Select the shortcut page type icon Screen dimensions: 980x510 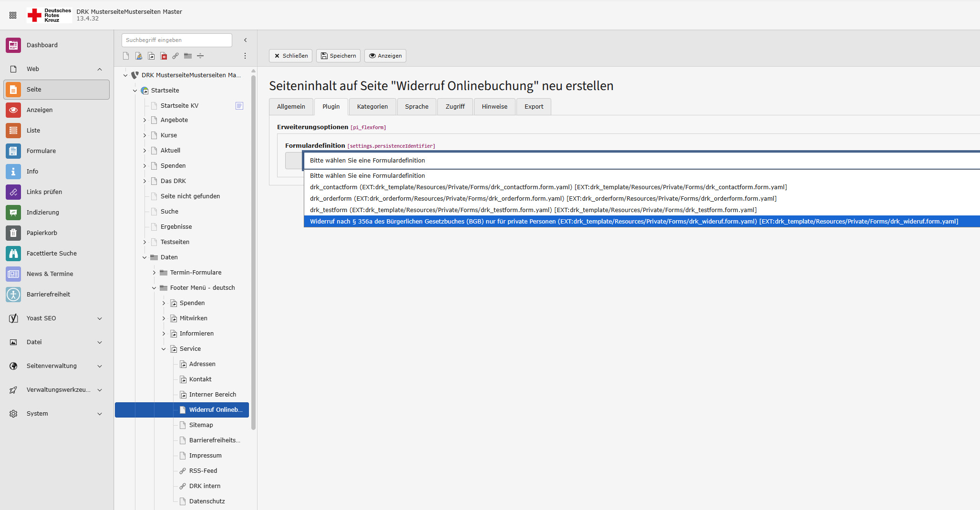[151, 56]
